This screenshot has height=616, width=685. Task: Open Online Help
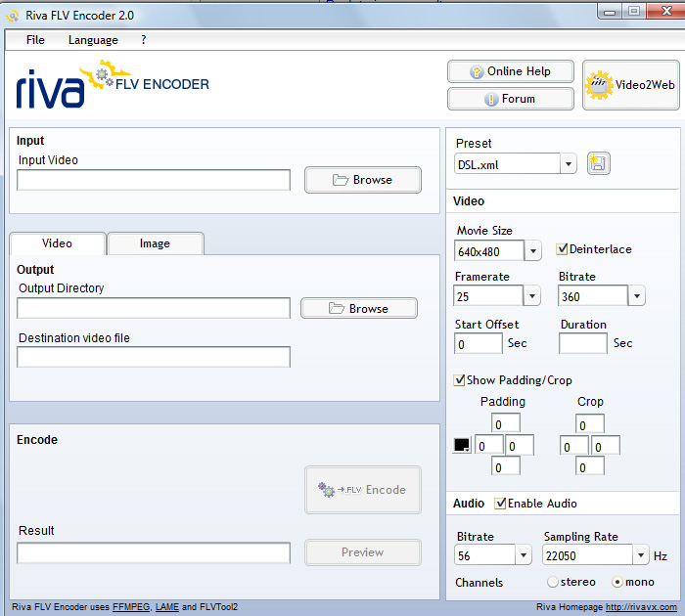tap(510, 71)
